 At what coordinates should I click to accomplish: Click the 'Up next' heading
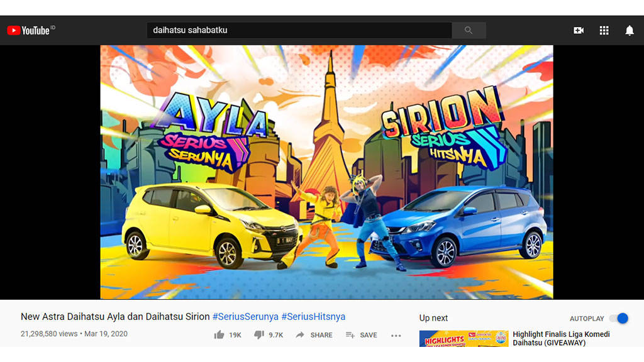pos(433,318)
